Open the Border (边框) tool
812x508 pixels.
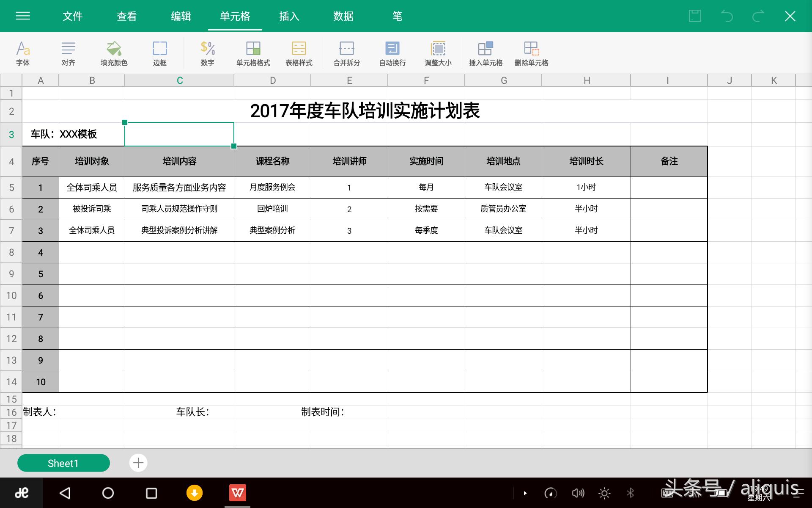pos(160,53)
